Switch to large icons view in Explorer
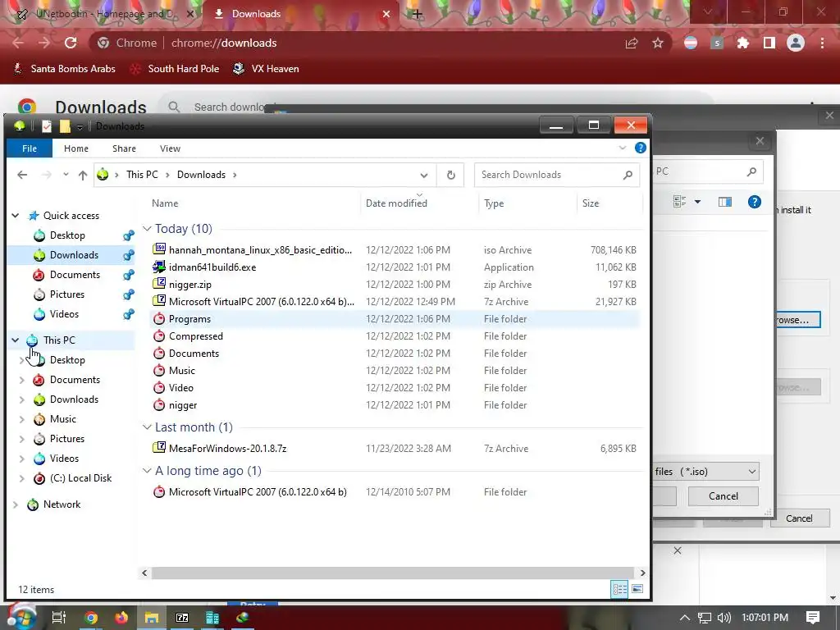The height and width of the screenshot is (630, 840). 637,589
